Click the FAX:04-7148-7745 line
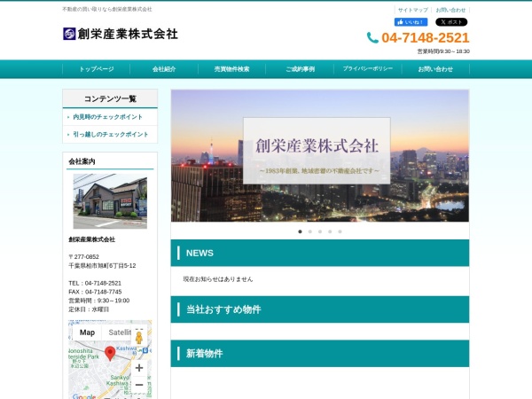 tap(95, 292)
